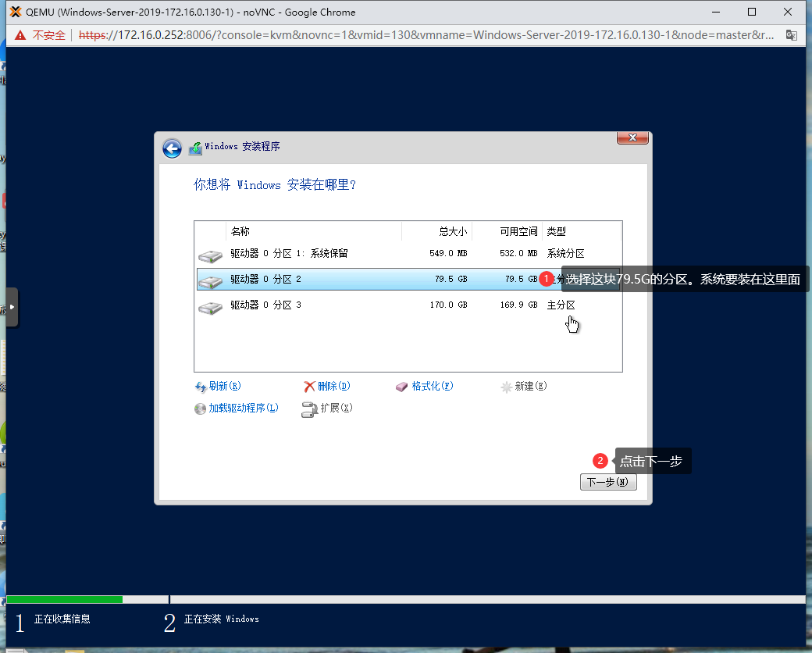Click the 新建(E) new partition link
Screen dimensions: 812x653
pos(531,386)
